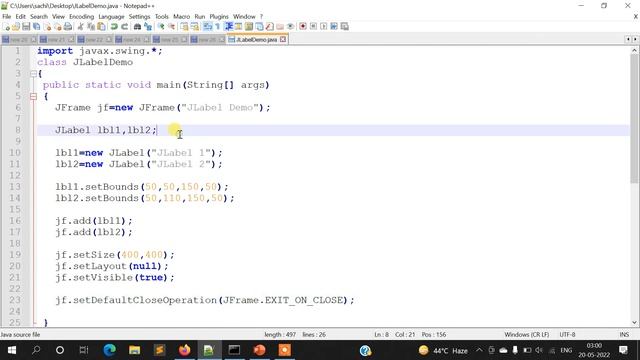Stop macro recording with the toolbar Stop icon
The width and height of the screenshot is (640, 360).
pos(313,27)
